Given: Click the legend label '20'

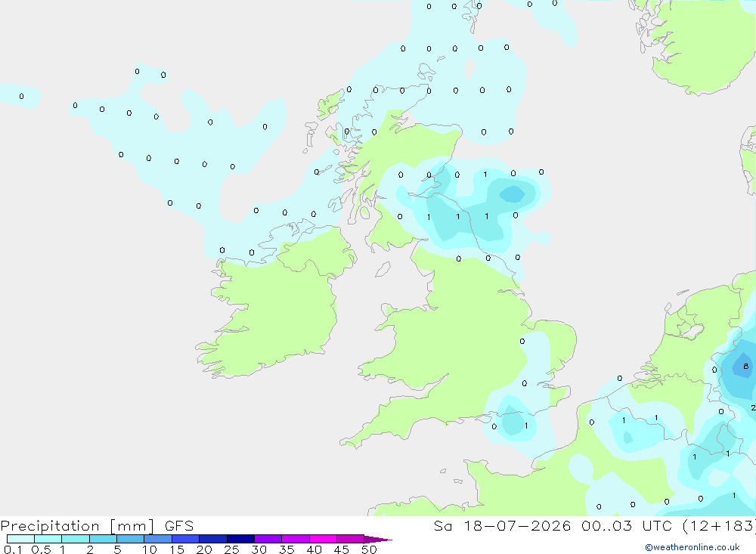Looking at the screenshot, I should point(204,549).
